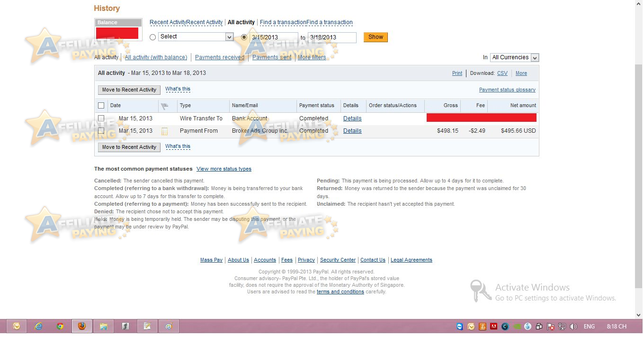Open the All Currencies dropdown
644x364 pixels.
pos(515,57)
